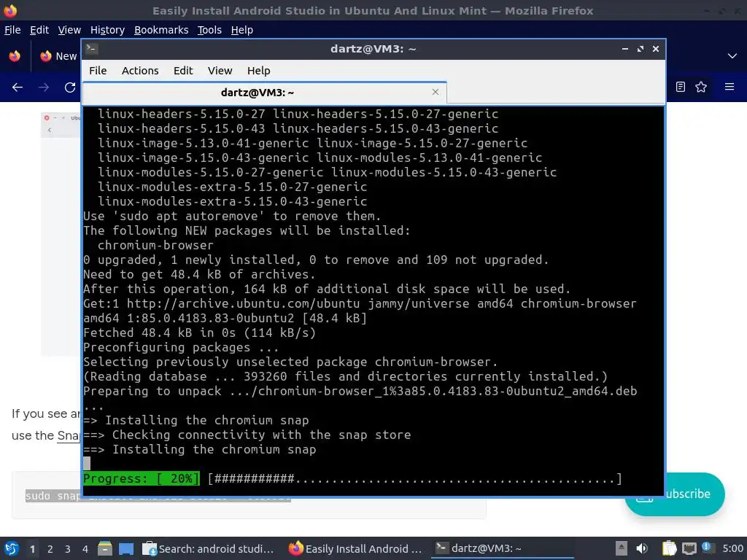
Task: Toggle Firefox reader view
Action: tap(681, 87)
